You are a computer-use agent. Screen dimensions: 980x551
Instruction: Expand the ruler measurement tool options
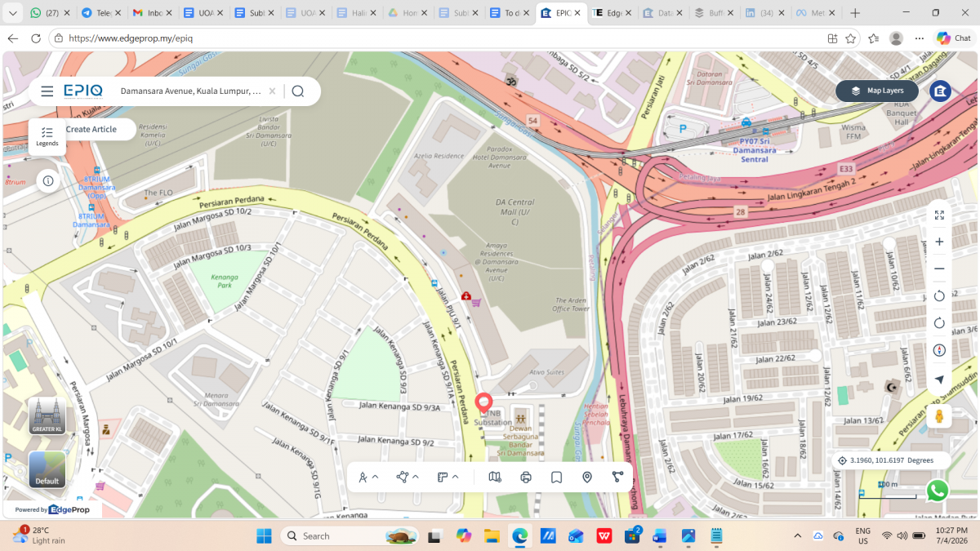[x=448, y=478]
